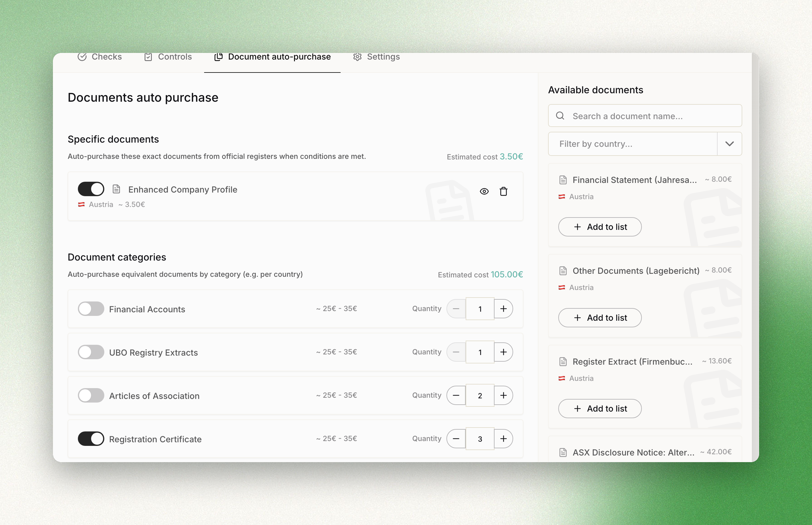Click the '3.50€' specific documents estimated cost

click(x=511, y=156)
